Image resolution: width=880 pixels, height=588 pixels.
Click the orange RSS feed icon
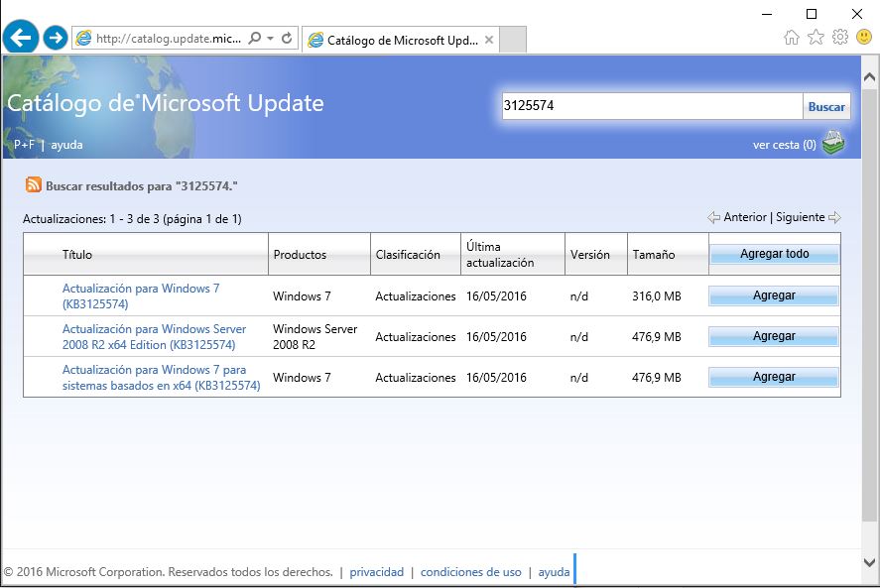33,184
